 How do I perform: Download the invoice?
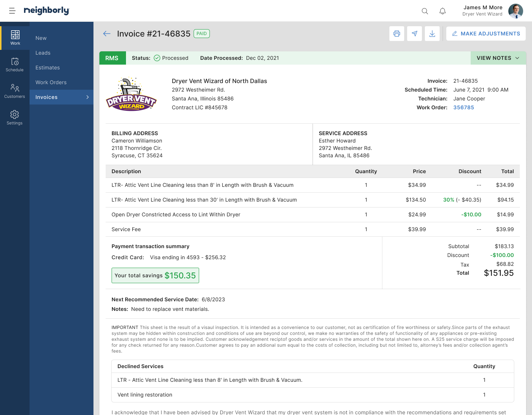[x=432, y=34]
